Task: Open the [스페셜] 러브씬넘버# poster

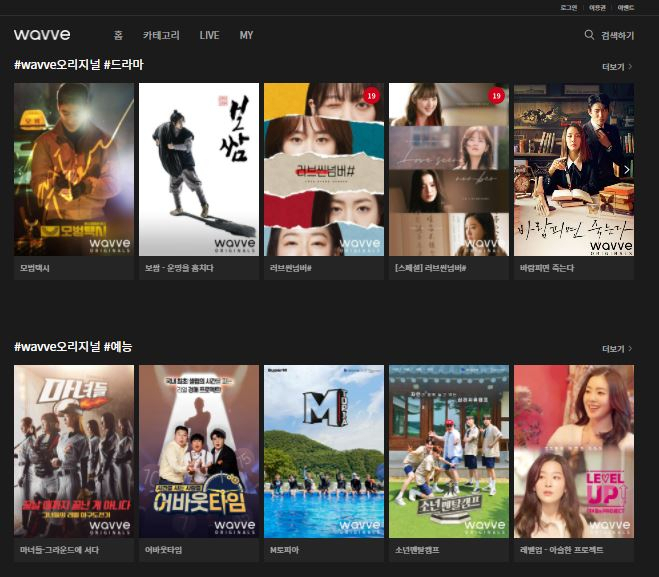Action: coord(449,169)
